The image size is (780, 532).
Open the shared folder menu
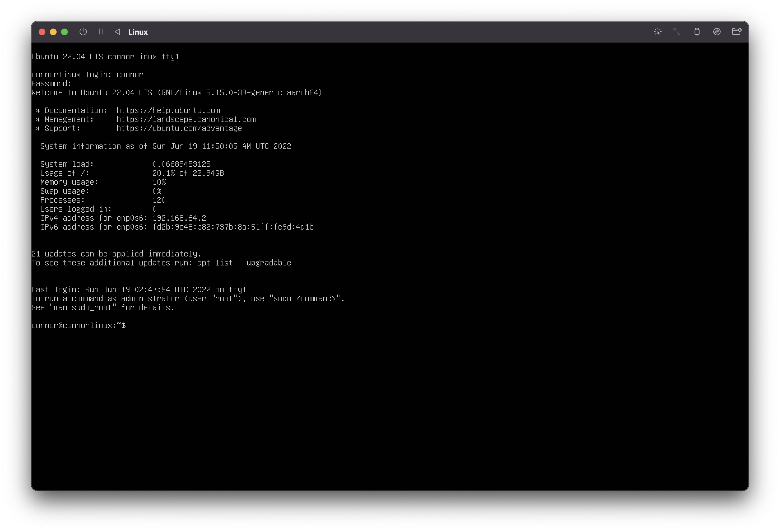click(x=736, y=32)
